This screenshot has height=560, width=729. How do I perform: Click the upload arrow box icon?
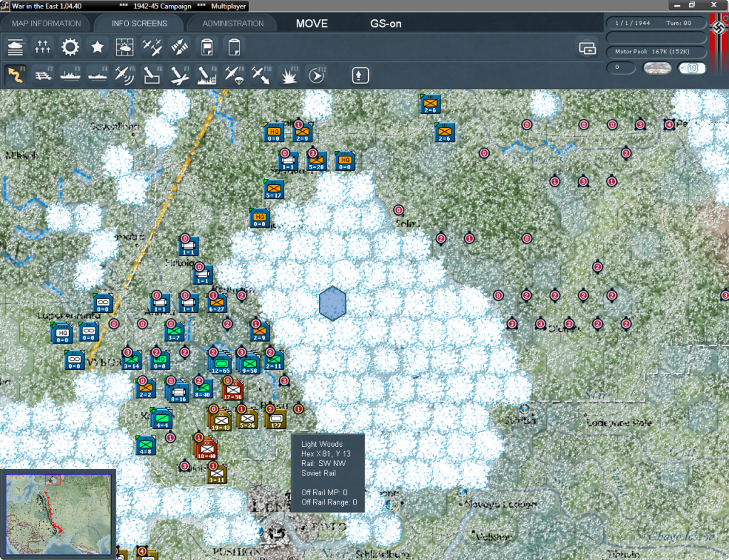click(x=360, y=75)
